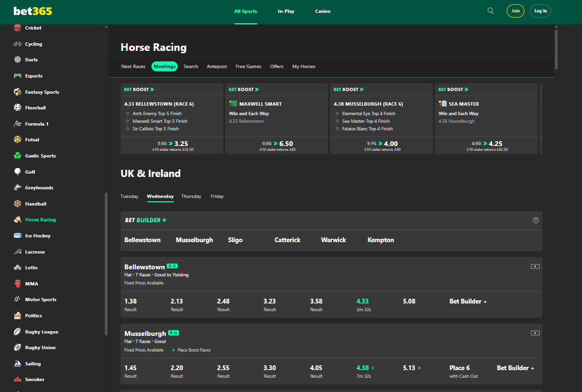Image resolution: width=582 pixels, height=392 pixels.
Task: Open the Next Races tab
Action: [133, 67]
